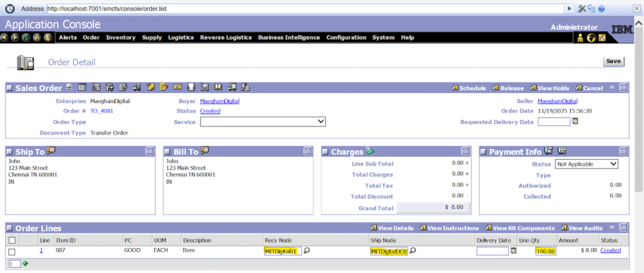Click the Line Qty input field
This screenshot has height=273, width=644.
546,251
